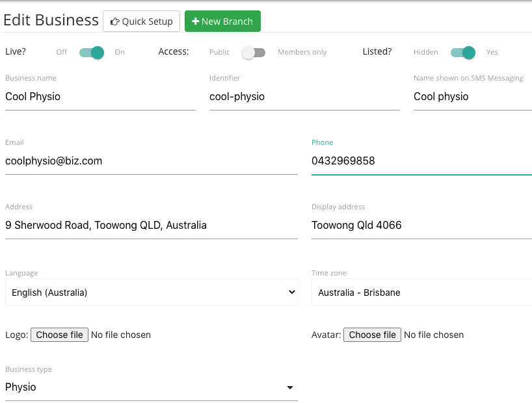
Task: Choose a file for the Avatar
Action: 372,335
